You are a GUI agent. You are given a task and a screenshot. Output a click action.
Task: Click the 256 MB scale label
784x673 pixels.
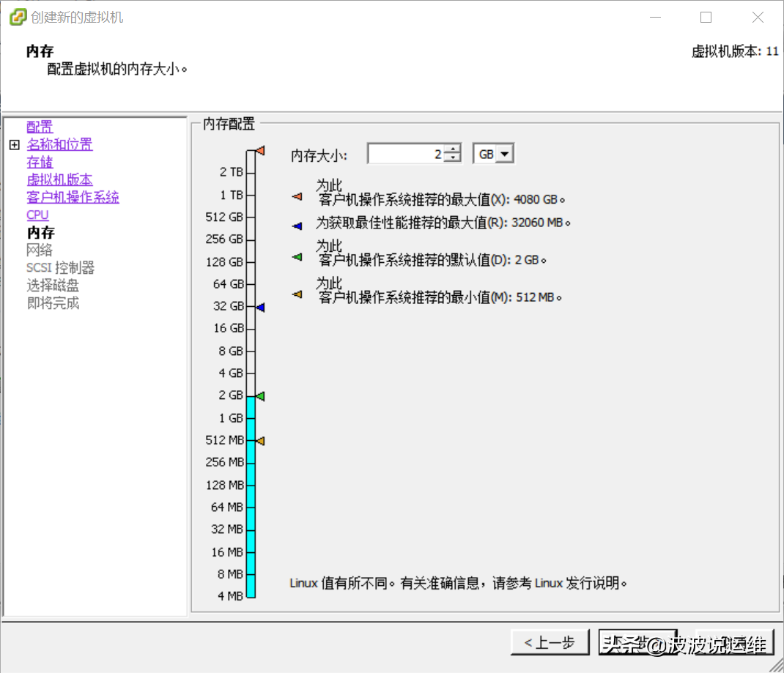[x=224, y=462]
